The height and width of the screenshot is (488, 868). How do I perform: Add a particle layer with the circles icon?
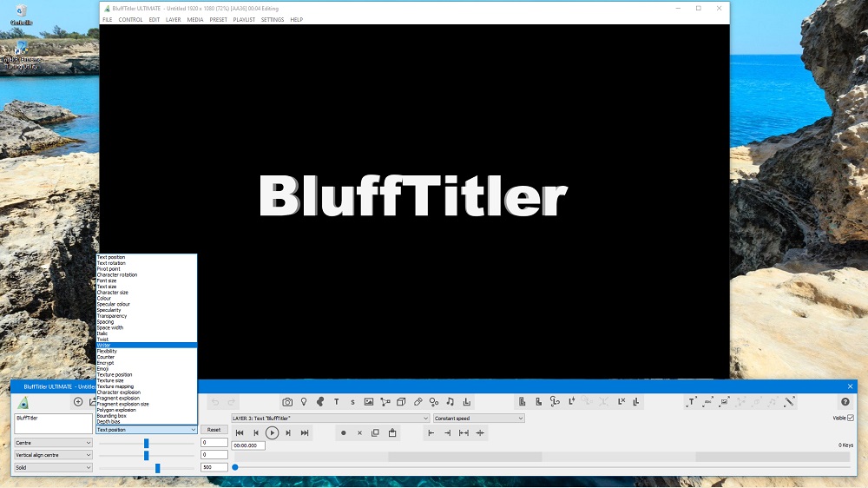pos(434,402)
